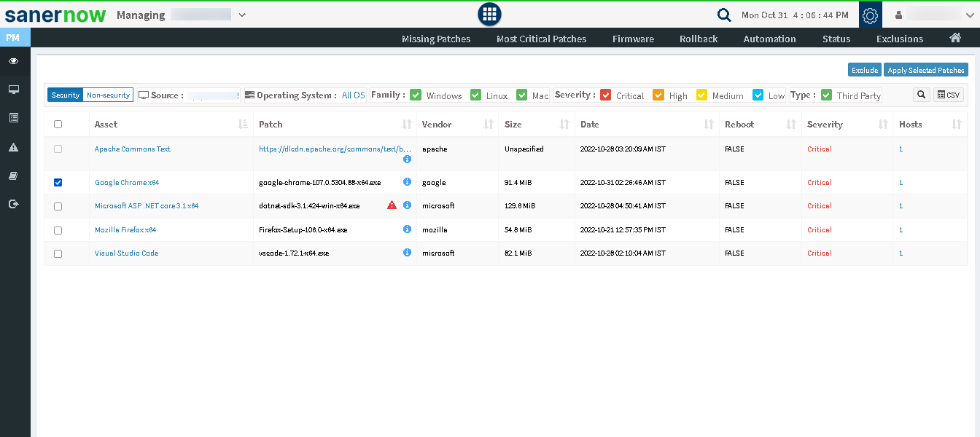Image resolution: width=980 pixels, height=437 pixels.
Task: Open the Visual Studio Code asset link
Action: click(x=126, y=253)
